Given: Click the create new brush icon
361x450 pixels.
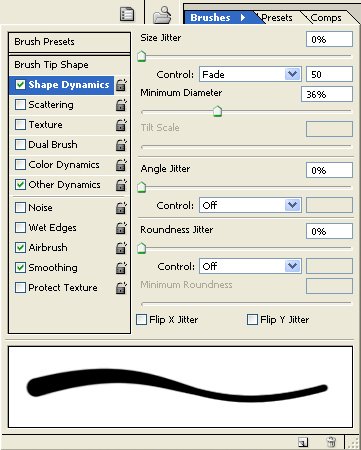Looking at the screenshot, I should 303,442.
